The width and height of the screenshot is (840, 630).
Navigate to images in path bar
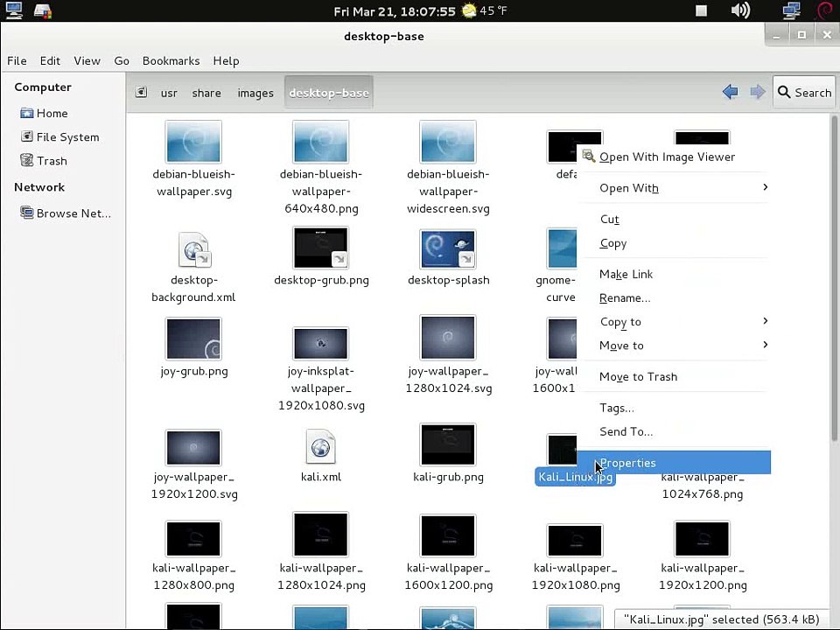click(x=255, y=93)
